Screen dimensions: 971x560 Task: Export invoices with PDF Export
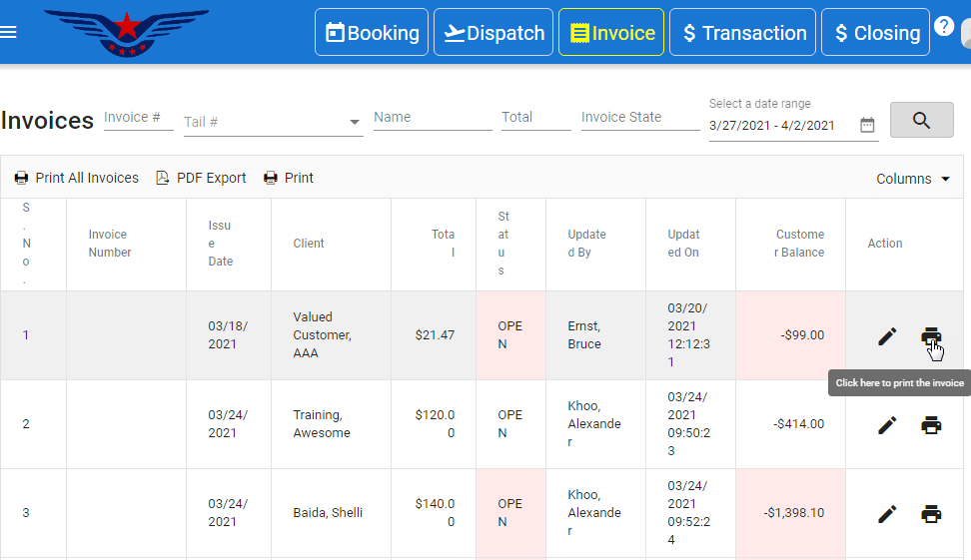click(201, 179)
